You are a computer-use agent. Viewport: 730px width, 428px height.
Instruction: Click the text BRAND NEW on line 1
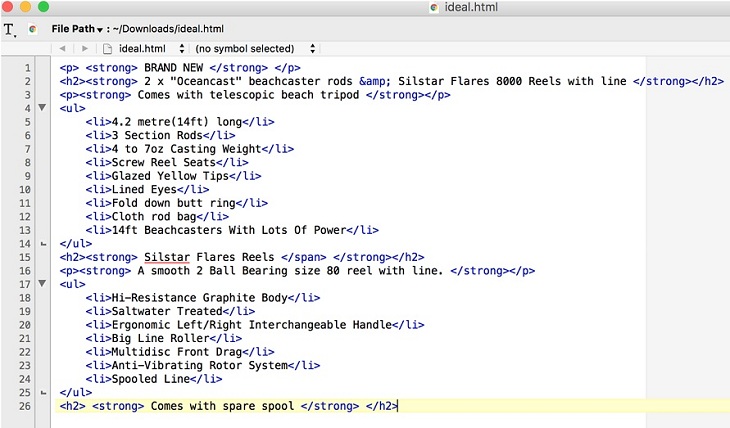(174, 68)
